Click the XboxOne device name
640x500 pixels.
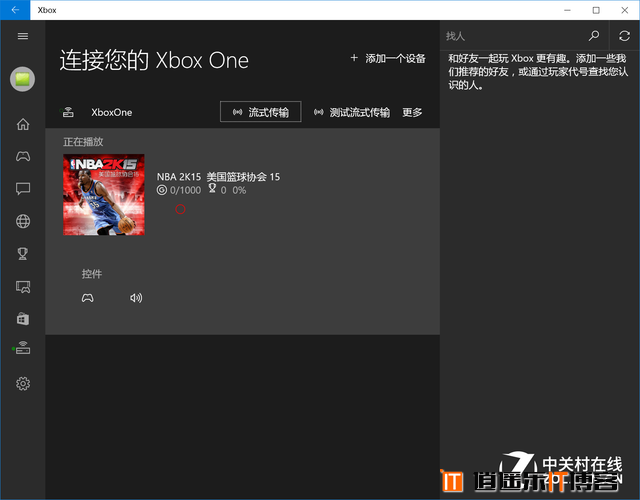pyautogui.click(x=111, y=112)
